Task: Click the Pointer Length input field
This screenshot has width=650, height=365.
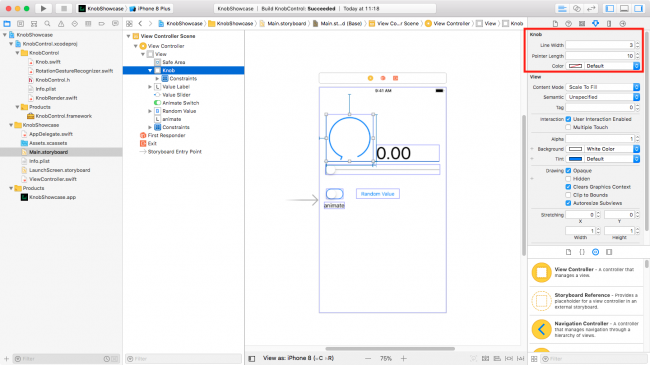Action: coord(600,56)
